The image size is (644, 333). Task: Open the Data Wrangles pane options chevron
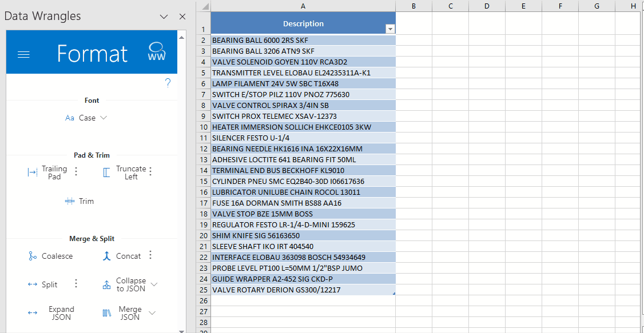pos(164,17)
